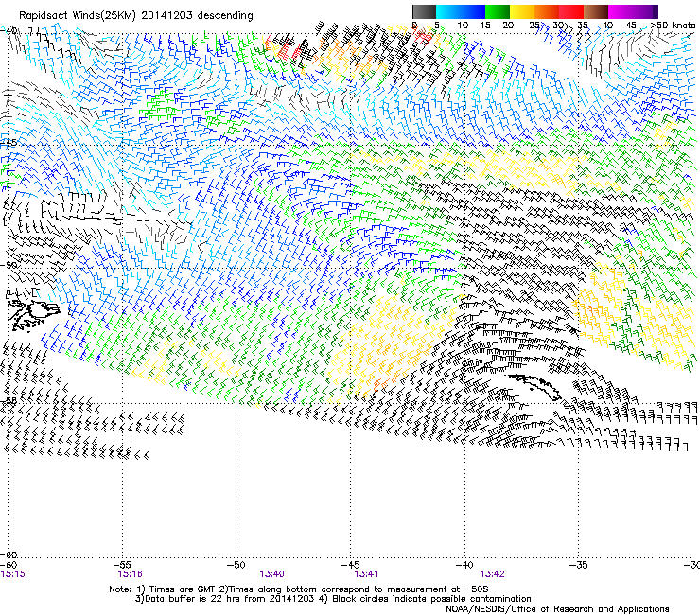This screenshot has height=615, width=700.
Task: Select the purple time label '13:42'
Action: [493, 574]
